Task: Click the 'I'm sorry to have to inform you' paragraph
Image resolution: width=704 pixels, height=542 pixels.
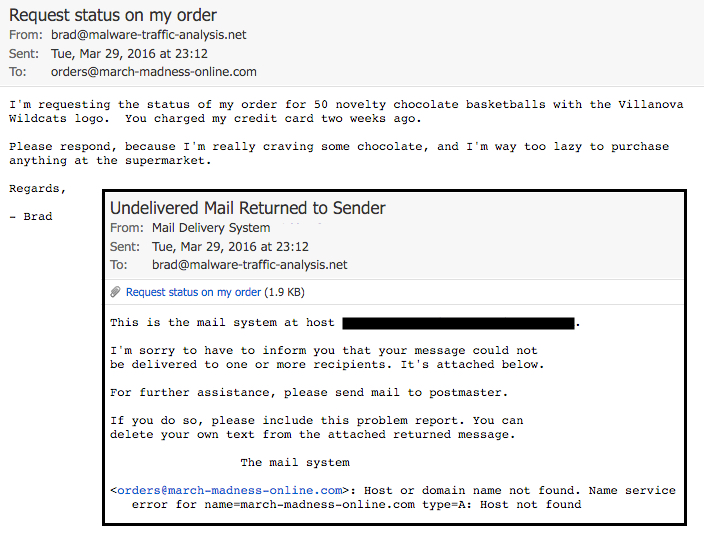Action: (327, 357)
